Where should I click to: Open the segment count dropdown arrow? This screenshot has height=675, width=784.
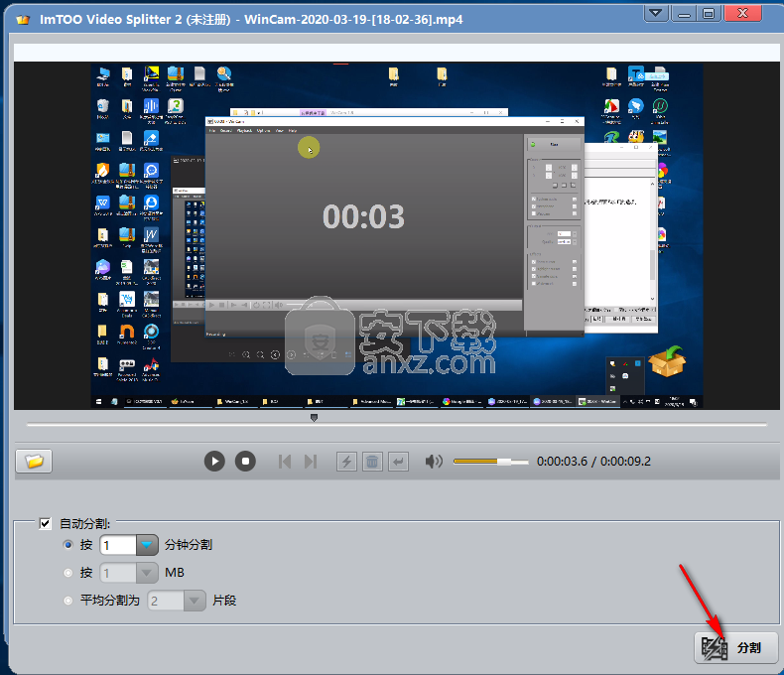(195, 601)
